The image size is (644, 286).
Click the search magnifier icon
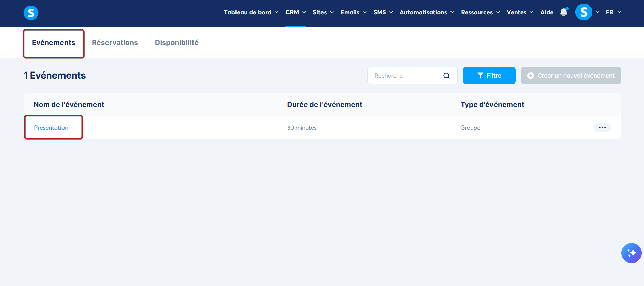[x=446, y=76]
